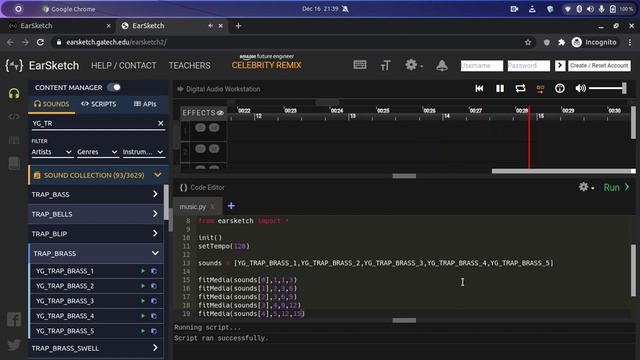Viewport: 640px width, 360px height.
Task: Adjust the DAW volume slider
Action: click(x=608, y=88)
